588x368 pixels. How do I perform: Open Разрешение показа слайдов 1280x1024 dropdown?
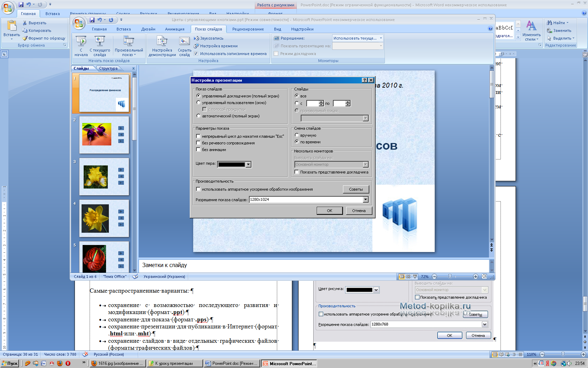click(x=365, y=199)
